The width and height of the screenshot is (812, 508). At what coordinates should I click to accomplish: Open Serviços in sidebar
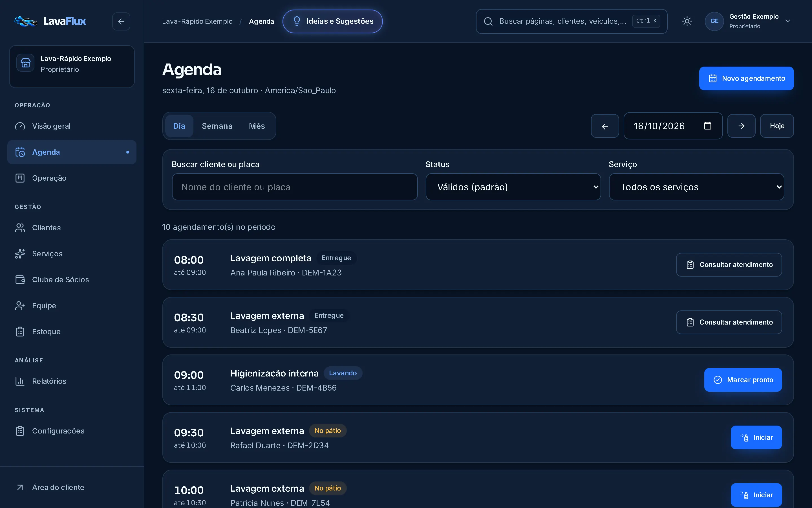click(72, 254)
